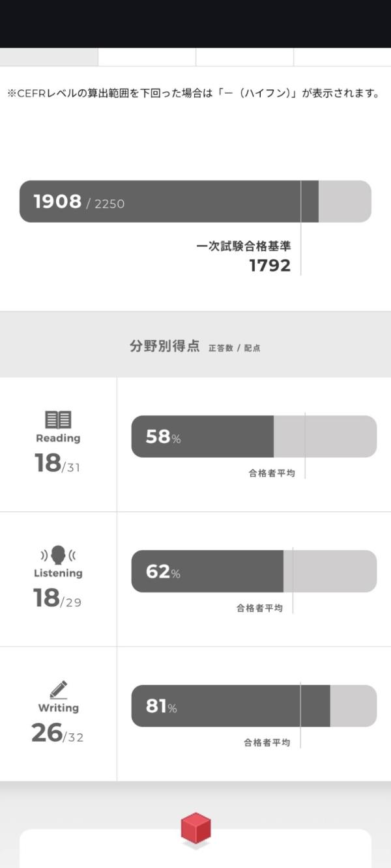This screenshot has width=391, height=868.
Task: Select the highlighted gray tab at top
Action: (49, 57)
